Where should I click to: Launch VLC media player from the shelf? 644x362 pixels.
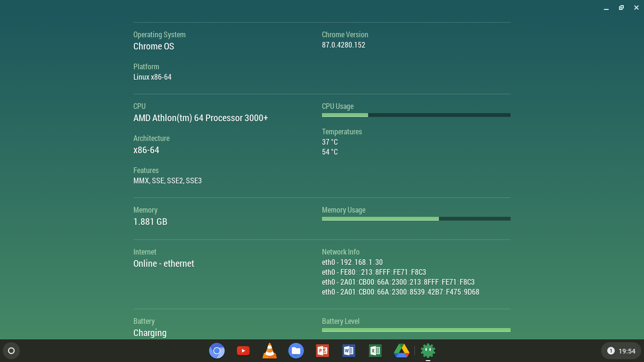pyautogui.click(x=270, y=351)
